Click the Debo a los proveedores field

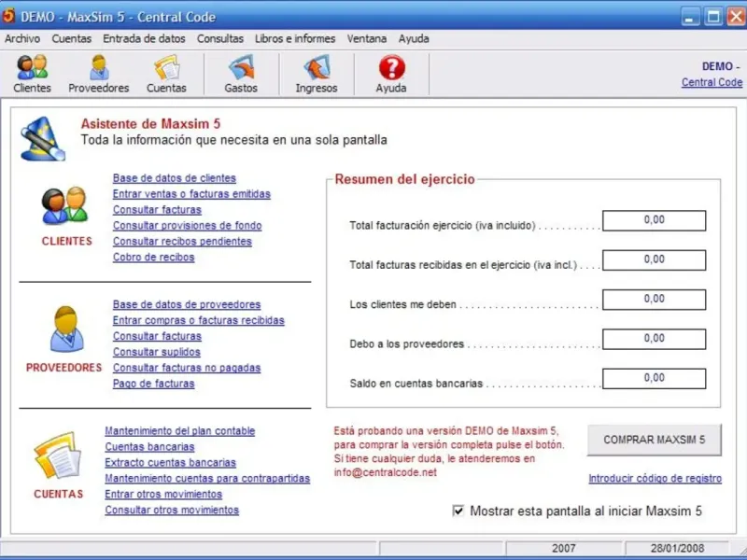pos(655,339)
